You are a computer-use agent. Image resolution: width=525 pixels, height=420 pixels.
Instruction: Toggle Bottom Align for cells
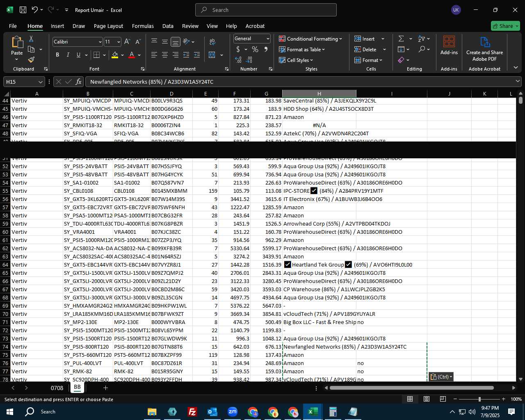176,42
